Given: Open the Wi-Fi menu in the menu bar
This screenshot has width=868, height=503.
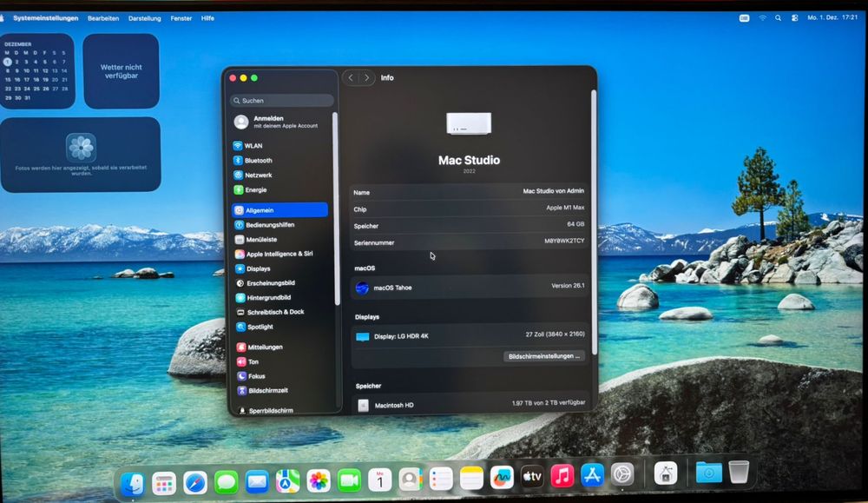Looking at the screenshot, I should (x=763, y=17).
